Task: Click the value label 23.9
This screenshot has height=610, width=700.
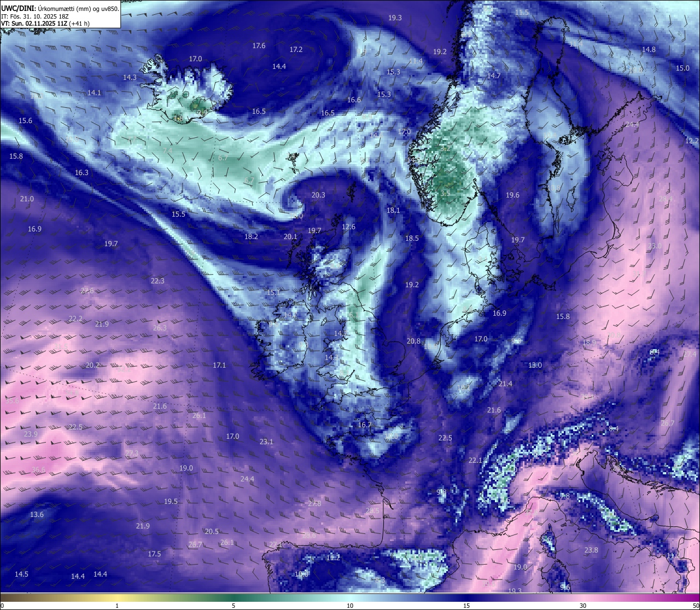Action: click(x=31, y=434)
